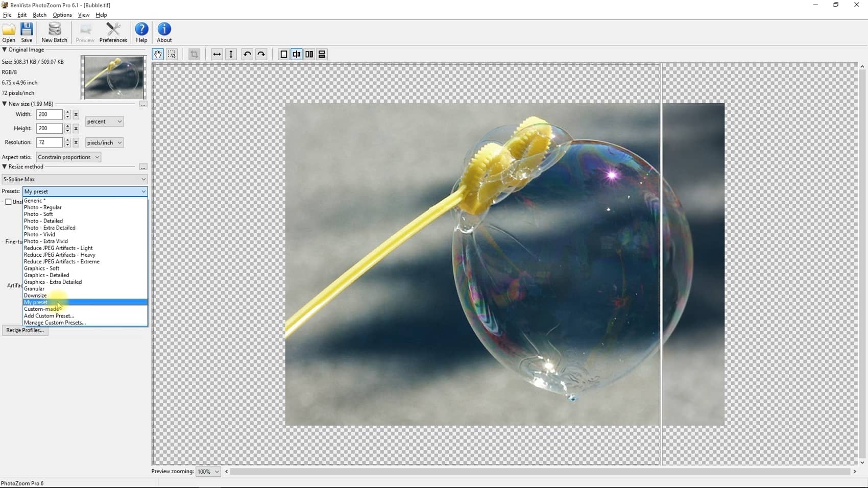Open the Height field calculator menu button

coord(76,129)
